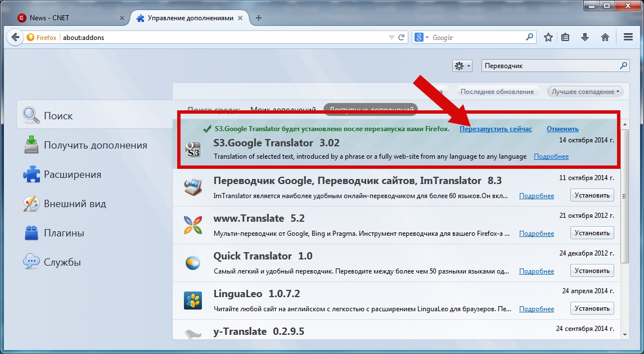Open the Поиск section in sidebar
644x354 pixels.
click(x=95, y=115)
